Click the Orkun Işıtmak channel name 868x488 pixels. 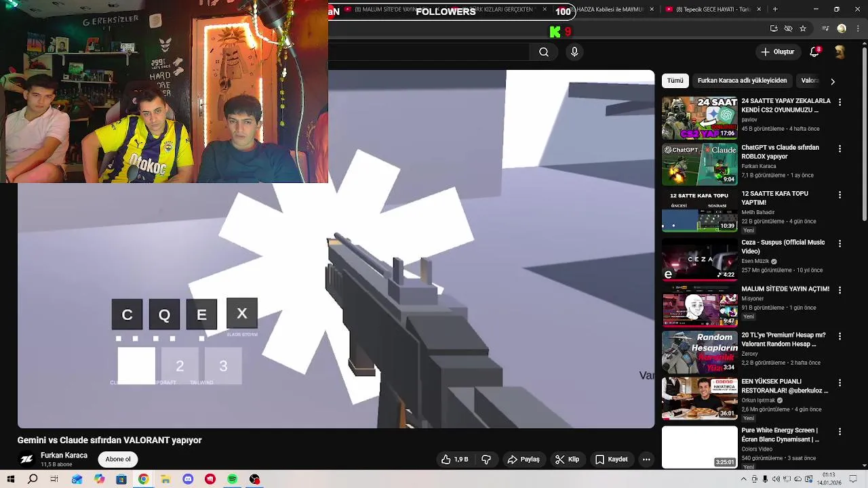point(758,401)
